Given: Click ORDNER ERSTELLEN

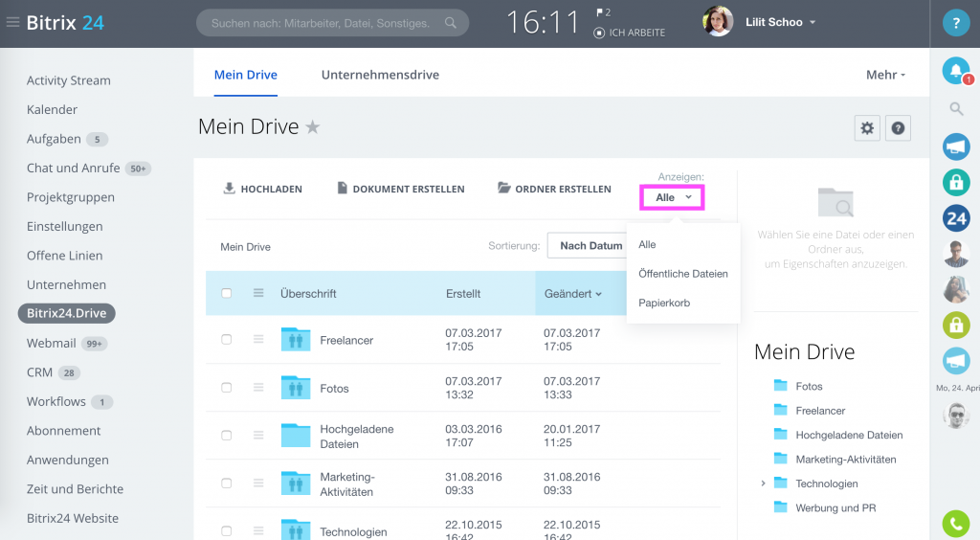Looking at the screenshot, I should click(554, 189).
